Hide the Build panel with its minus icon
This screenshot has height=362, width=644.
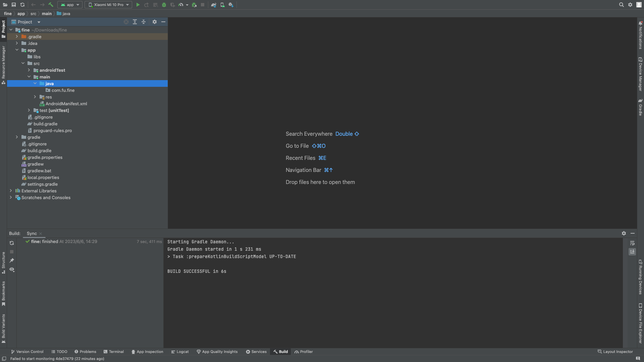click(633, 233)
